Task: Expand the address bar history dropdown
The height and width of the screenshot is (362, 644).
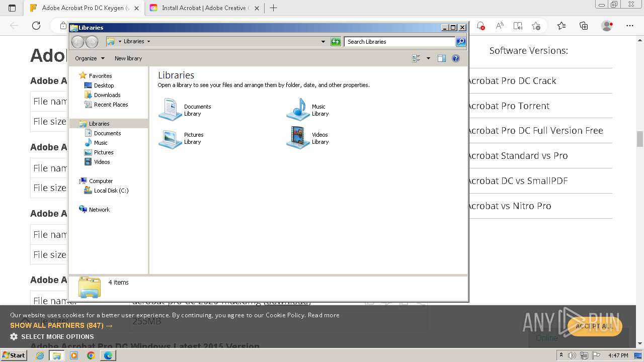Action: [x=323, y=42]
